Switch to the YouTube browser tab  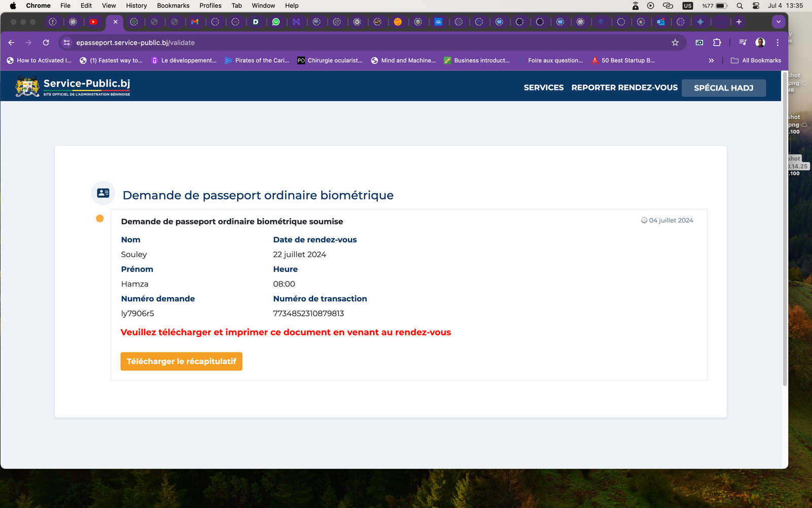[x=93, y=22]
